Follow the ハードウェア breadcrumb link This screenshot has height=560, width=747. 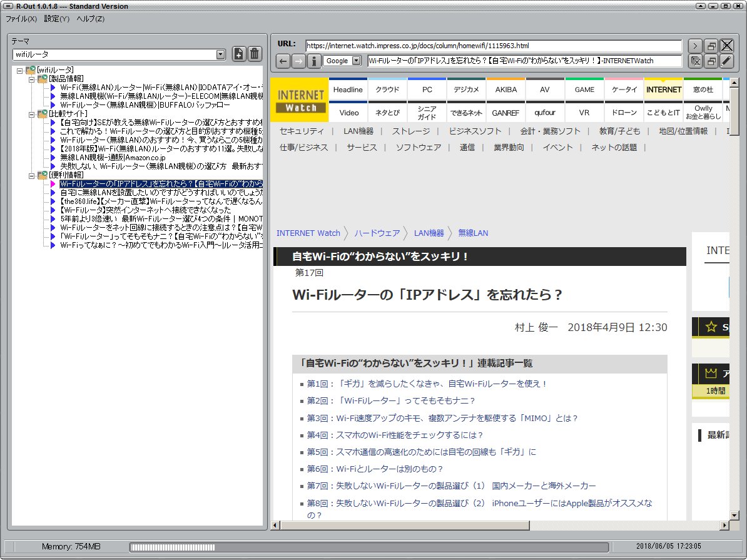pyautogui.click(x=377, y=233)
